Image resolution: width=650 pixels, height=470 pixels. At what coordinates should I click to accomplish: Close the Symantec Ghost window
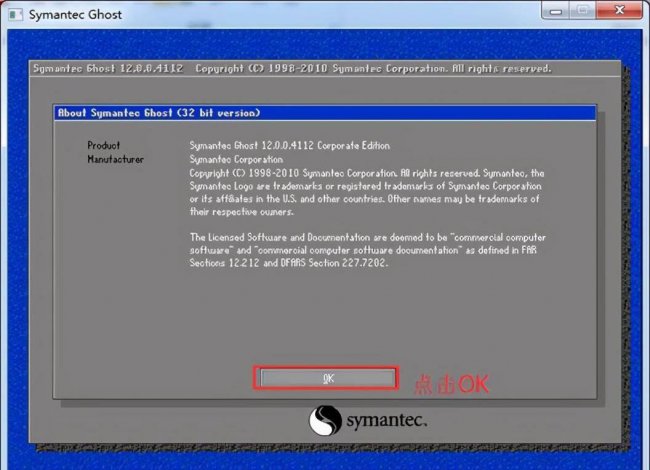619,11
